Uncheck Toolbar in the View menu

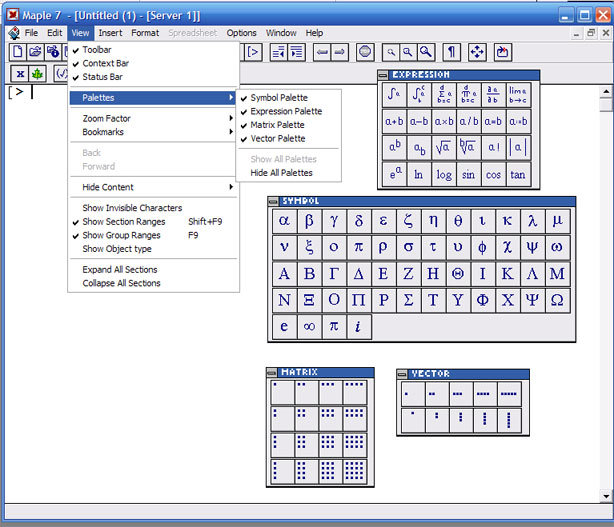point(153,50)
